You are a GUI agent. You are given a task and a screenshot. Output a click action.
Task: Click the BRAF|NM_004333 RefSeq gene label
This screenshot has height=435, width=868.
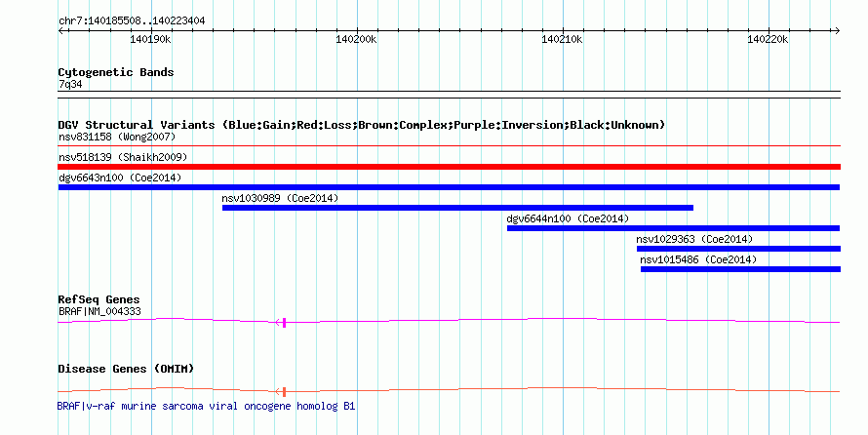pos(99,311)
